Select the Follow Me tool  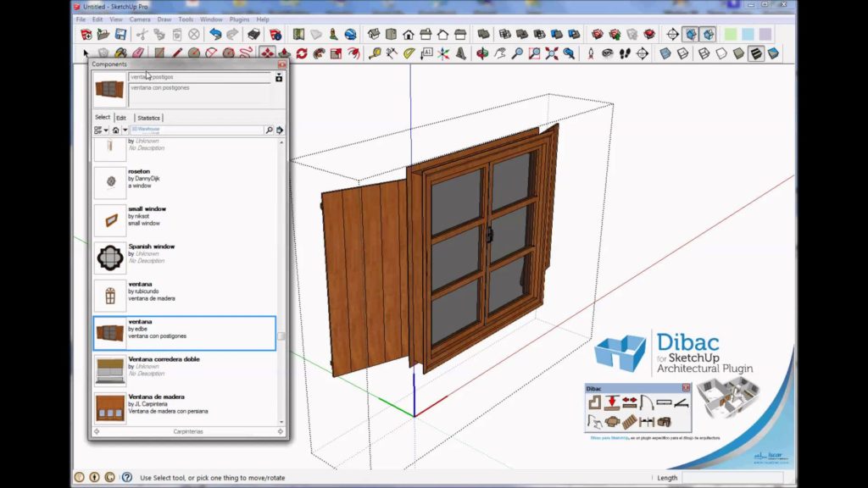tap(319, 53)
